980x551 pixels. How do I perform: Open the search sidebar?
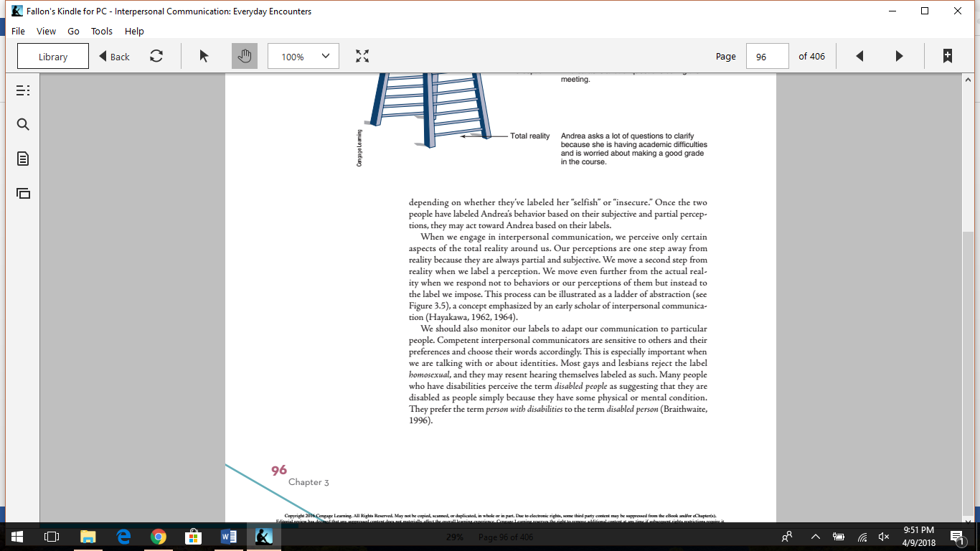(x=22, y=123)
